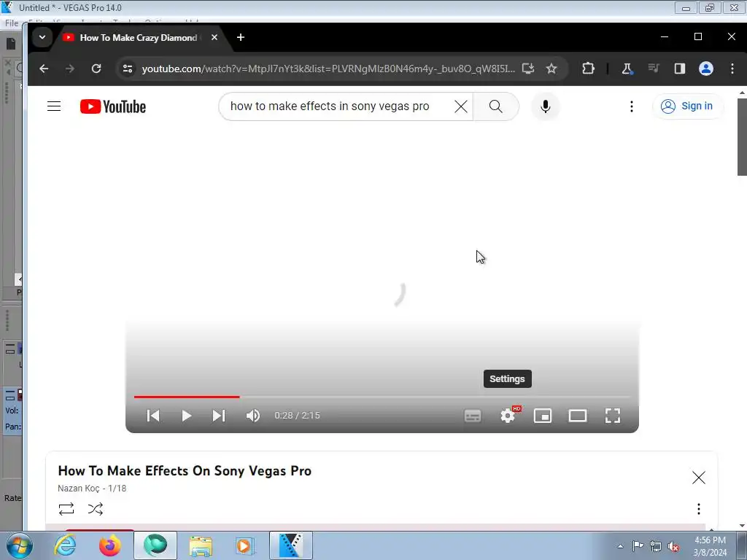The height and width of the screenshot is (560, 747).
Task: Run the search with magnifier button
Action: tap(495, 106)
